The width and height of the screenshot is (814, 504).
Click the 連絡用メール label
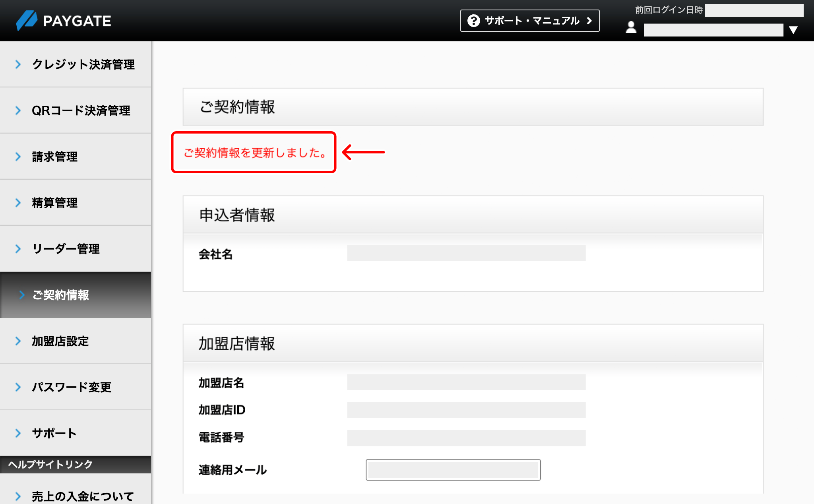233,470
